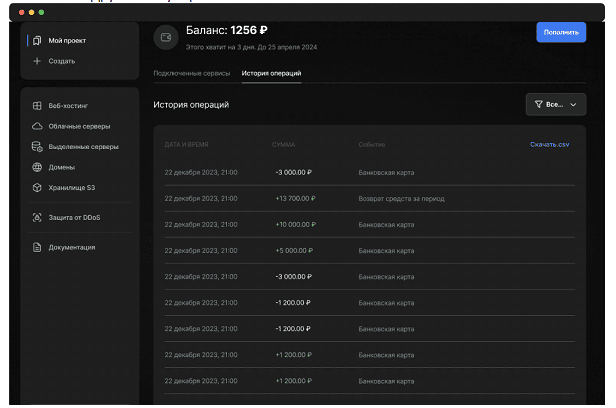Click the database icon for Выделенные серверы
The height and width of the screenshot is (408, 616).
[x=37, y=147]
